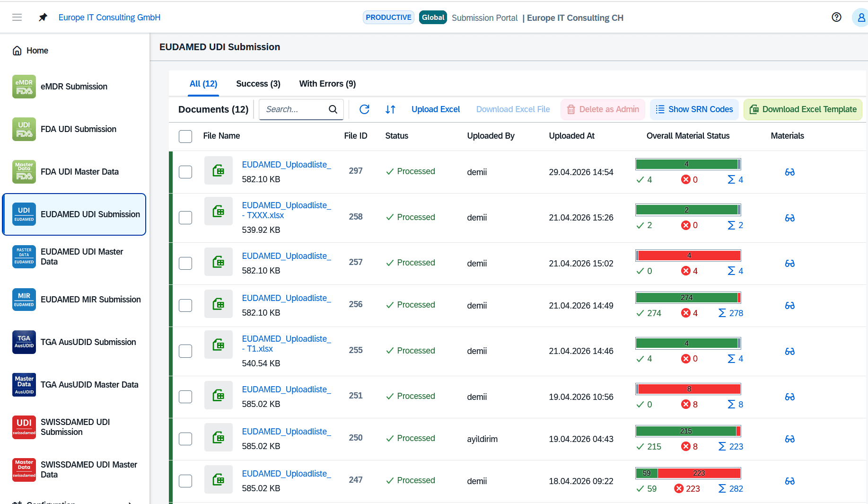Go to Home in the sidebar
Screen dimensions: 868x504
point(74,51)
